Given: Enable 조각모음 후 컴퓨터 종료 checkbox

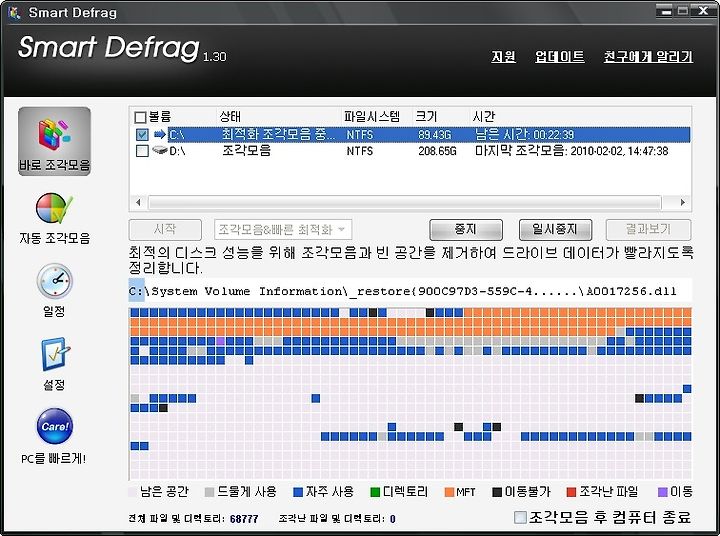Looking at the screenshot, I should pyautogui.click(x=520, y=518).
